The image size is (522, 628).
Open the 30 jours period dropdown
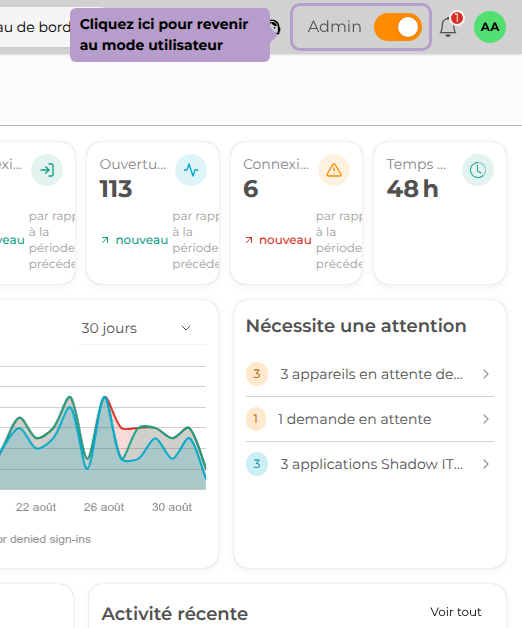coord(142,328)
